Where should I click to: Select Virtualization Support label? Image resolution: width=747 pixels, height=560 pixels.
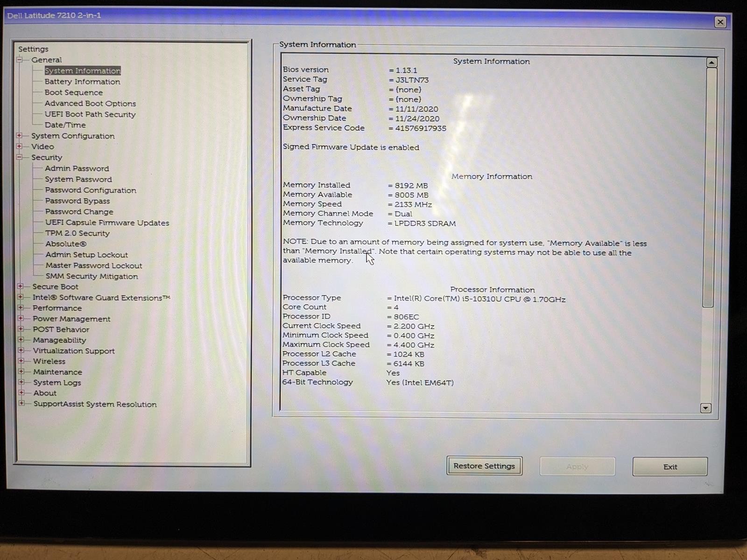[x=74, y=351]
